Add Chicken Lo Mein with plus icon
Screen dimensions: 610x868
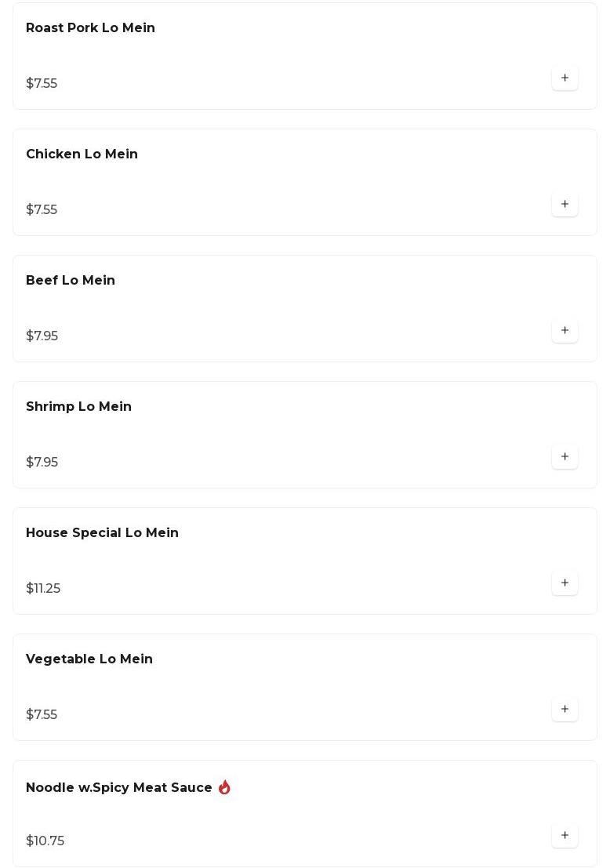pyautogui.click(x=565, y=205)
